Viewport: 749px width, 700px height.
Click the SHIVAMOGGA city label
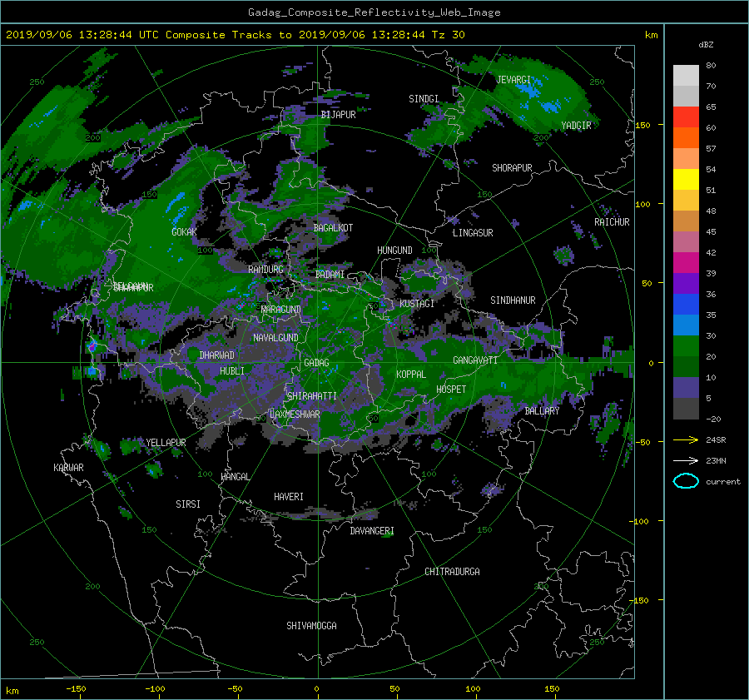(x=311, y=625)
